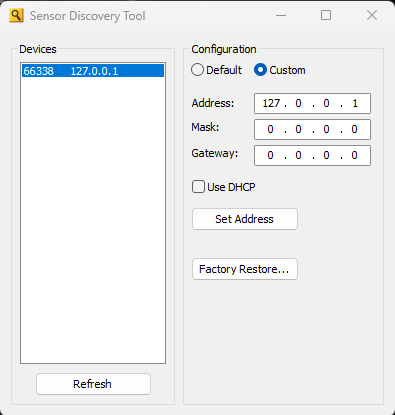Minimize the Sensor Discovery Tool window
Viewport: 395px width, 415px height.
click(x=281, y=15)
